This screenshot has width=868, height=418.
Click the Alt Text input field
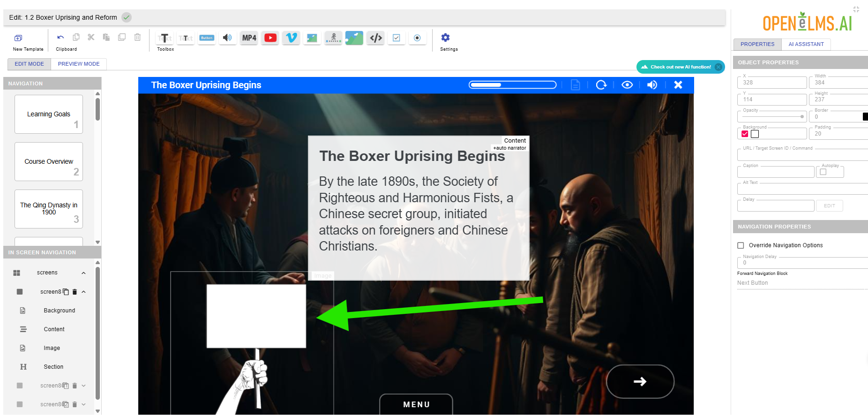[x=802, y=189]
